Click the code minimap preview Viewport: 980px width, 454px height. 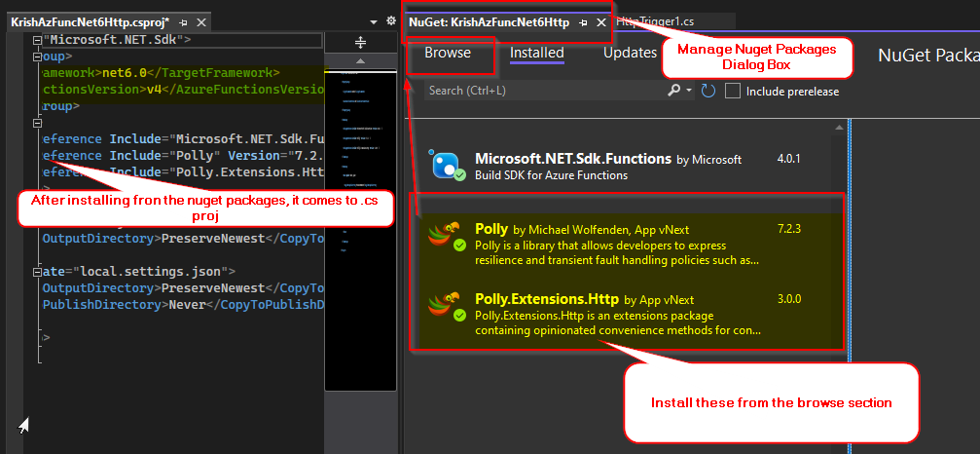point(361,228)
